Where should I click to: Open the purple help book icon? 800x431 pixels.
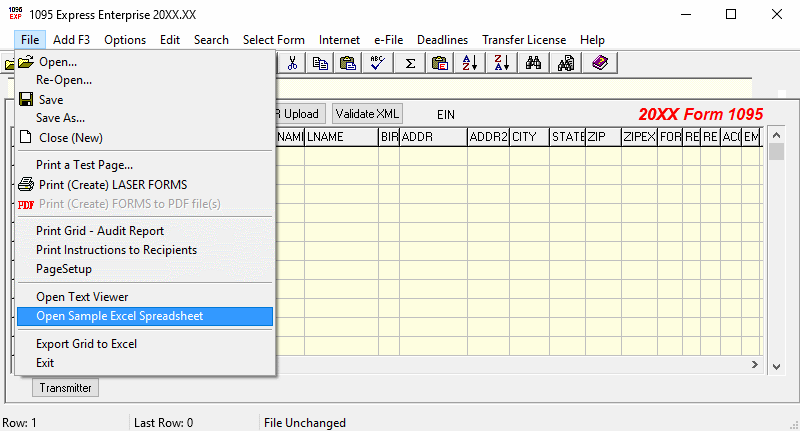tap(600, 63)
